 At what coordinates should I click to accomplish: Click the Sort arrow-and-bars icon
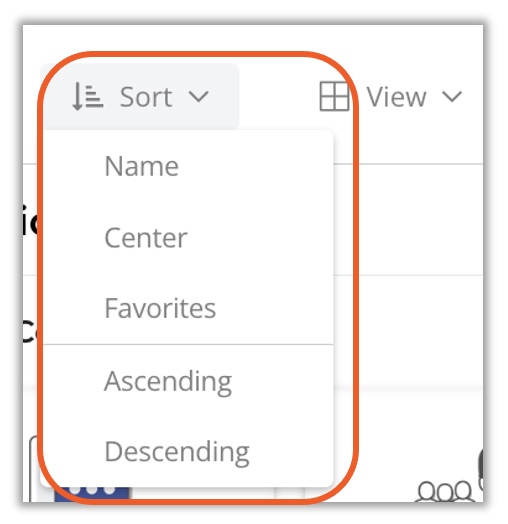click(x=88, y=97)
